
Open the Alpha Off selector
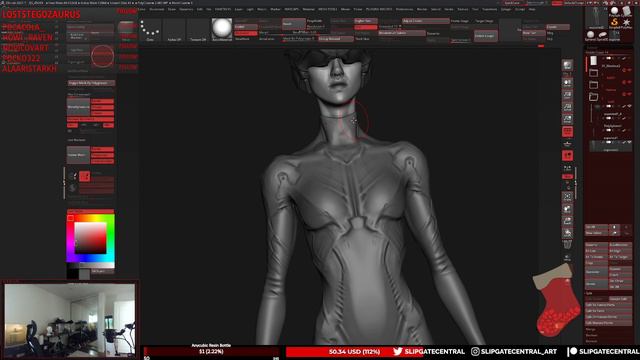click(x=174, y=30)
